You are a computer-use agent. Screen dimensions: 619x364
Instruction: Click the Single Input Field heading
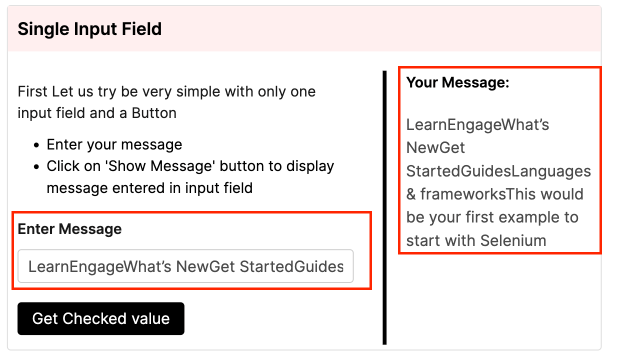89,28
